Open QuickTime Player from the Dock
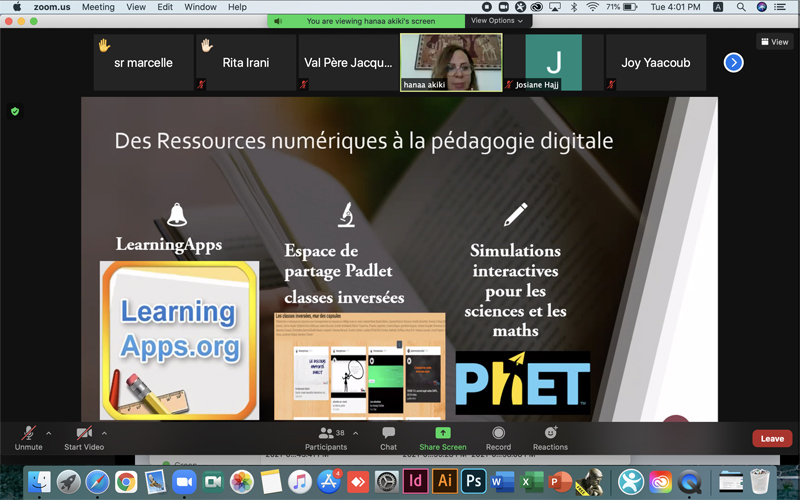This screenshot has width=800, height=500. tap(690, 481)
